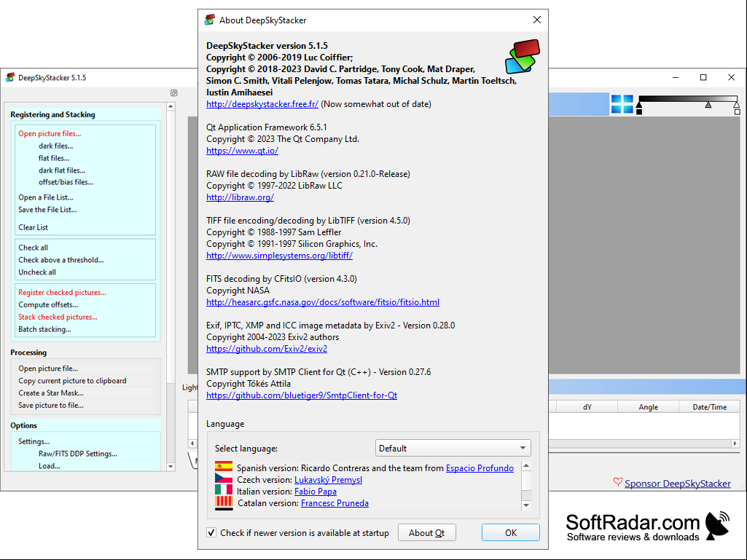Click the sidebar scrollbar down arrow
747x560 pixels.
171,467
